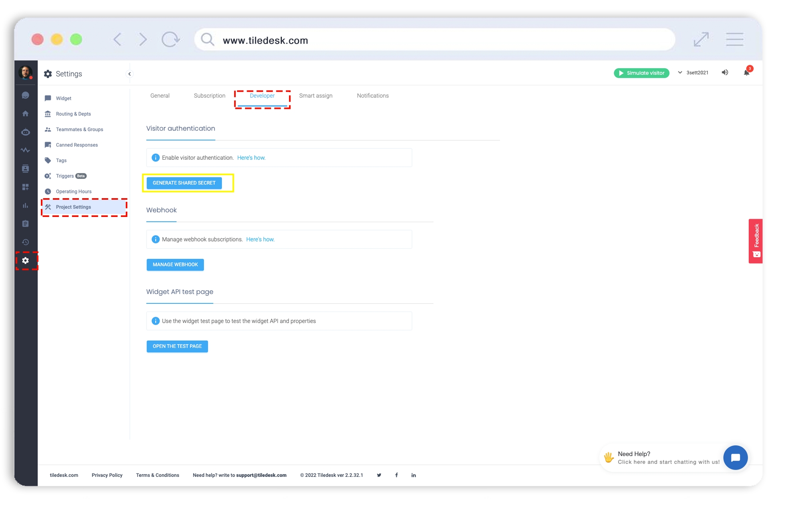Reload the page with refresh icon
This screenshot has height=532, width=786.
(x=171, y=39)
